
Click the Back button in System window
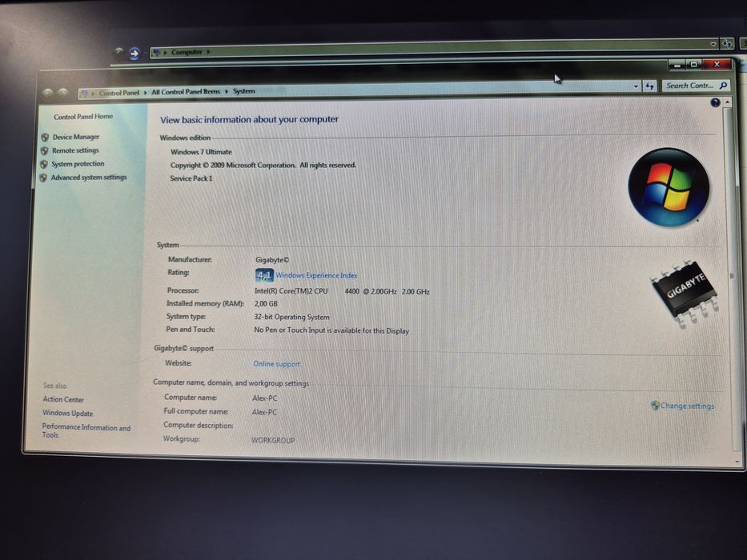47,94
